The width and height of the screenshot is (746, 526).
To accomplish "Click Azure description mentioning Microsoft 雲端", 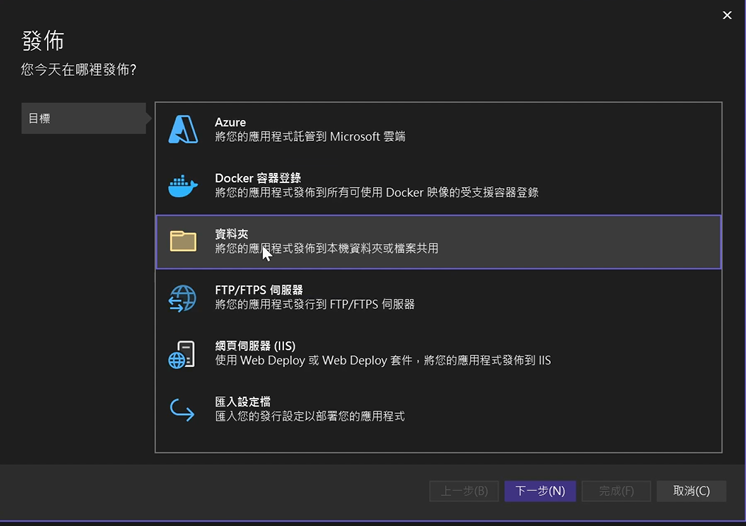I will [x=310, y=137].
